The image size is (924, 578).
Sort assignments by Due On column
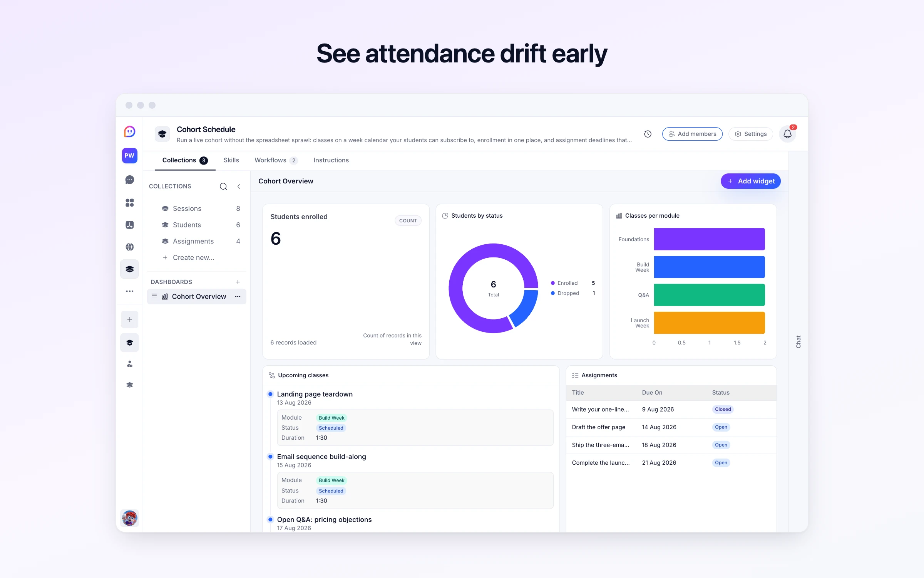[x=652, y=393]
